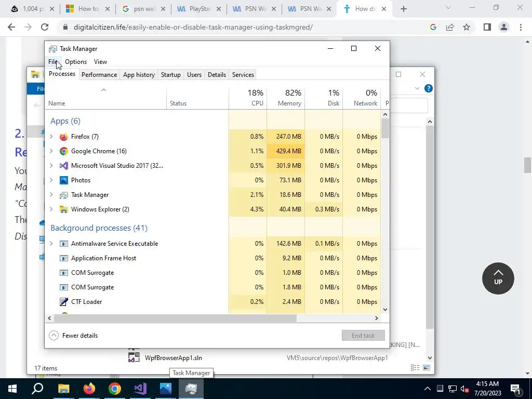This screenshot has width=532, height=399.
Task: Switch to the Services tab
Action: pos(243,75)
